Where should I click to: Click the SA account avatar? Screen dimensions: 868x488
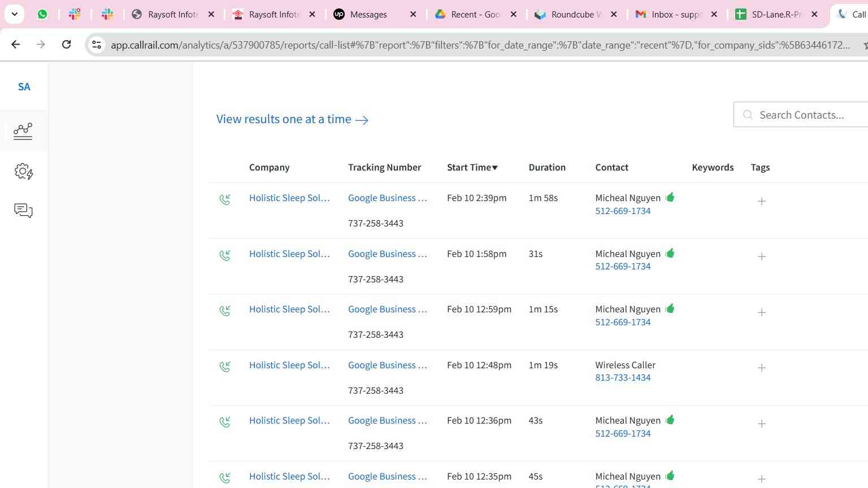tap(24, 87)
